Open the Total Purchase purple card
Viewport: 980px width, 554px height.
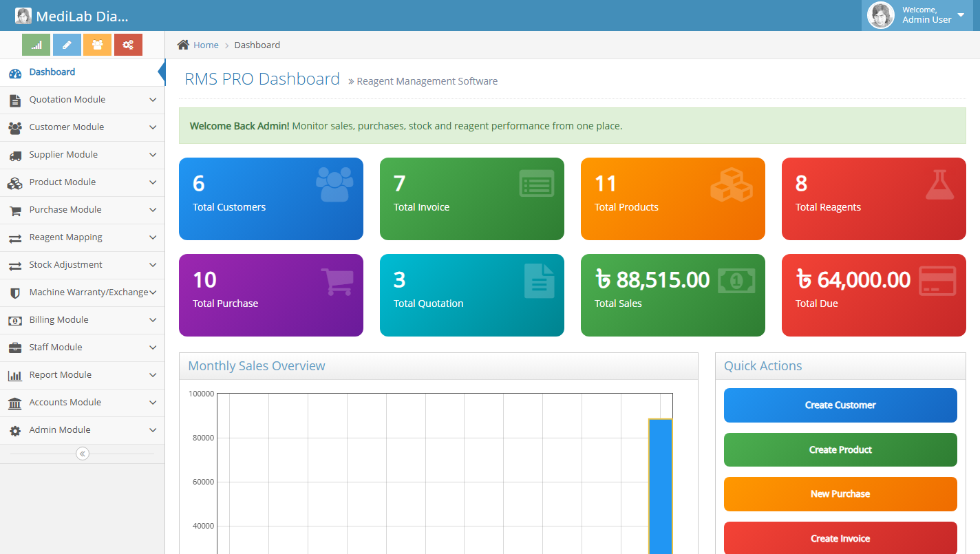[x=271, y=295]
